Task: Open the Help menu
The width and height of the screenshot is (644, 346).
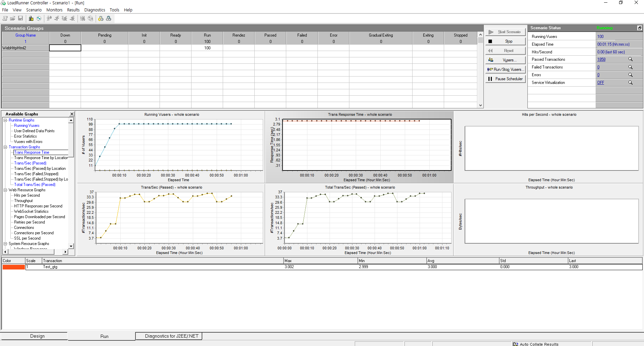Action: [128, 10]
